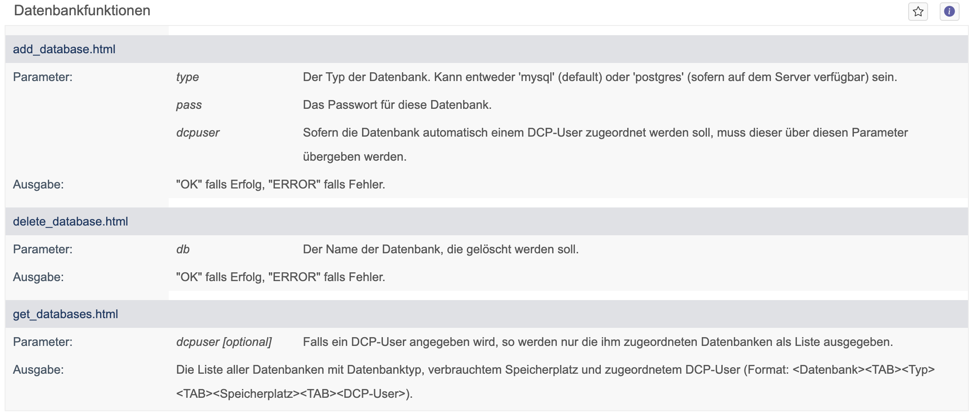Select the 'db' parameter name
Viewport: 980px width, 414px height.
point(183,249)
